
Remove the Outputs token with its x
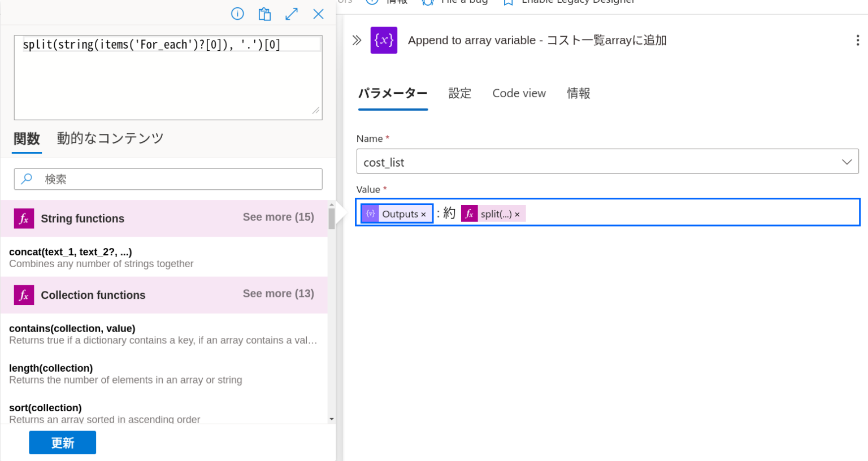pyautogui.click(x=423, y=214)
